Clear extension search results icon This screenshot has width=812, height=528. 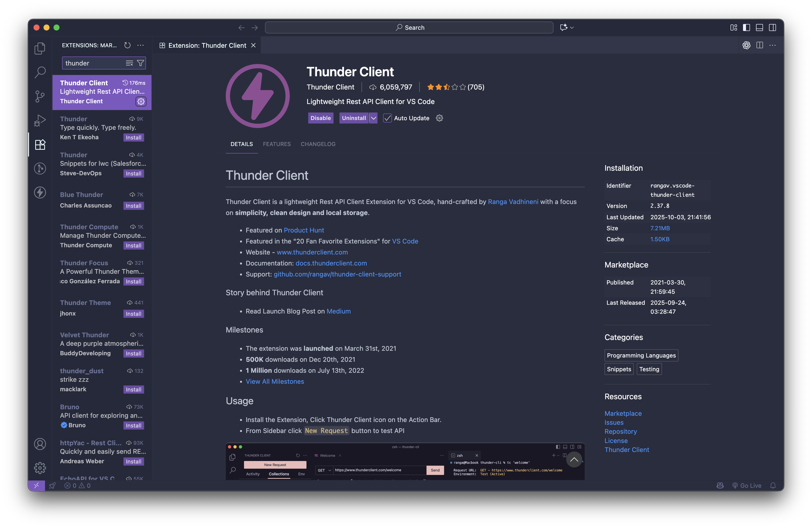pyautogui.click(x=129, y=63)
